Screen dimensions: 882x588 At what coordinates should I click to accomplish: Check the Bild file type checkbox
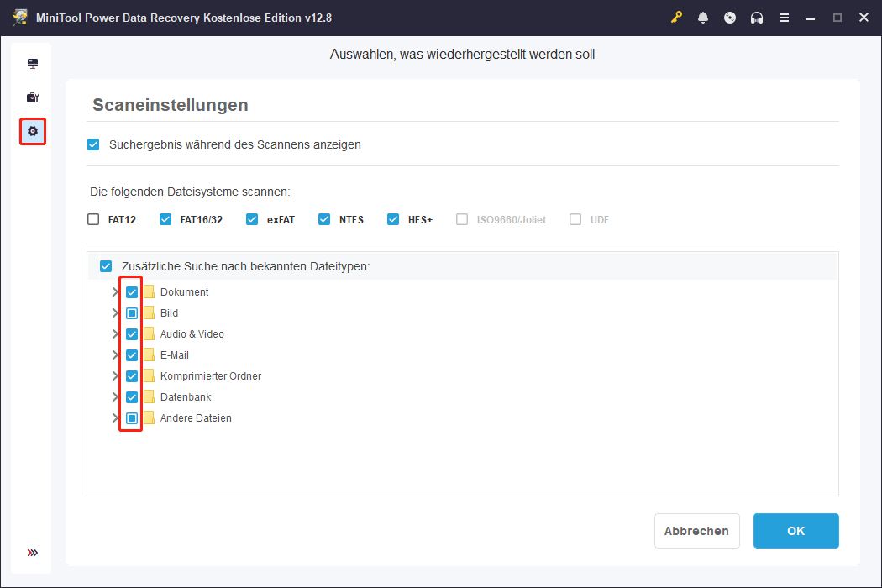pyautogui.click(x=132, y=312)
